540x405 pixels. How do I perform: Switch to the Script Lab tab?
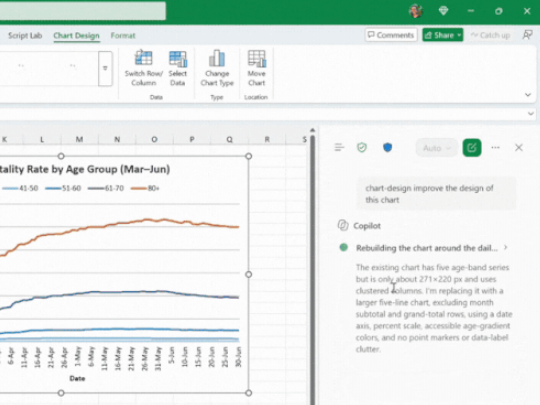pos(25,35)
